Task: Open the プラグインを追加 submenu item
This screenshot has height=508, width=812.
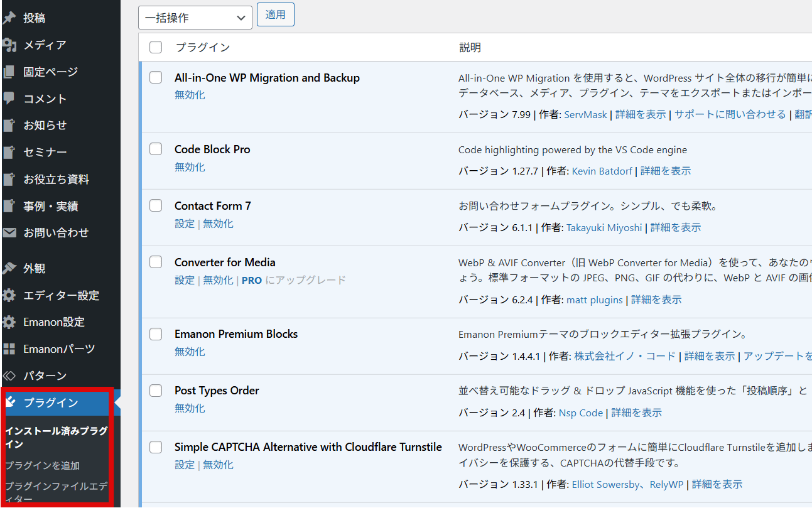Action: (42, 466)
